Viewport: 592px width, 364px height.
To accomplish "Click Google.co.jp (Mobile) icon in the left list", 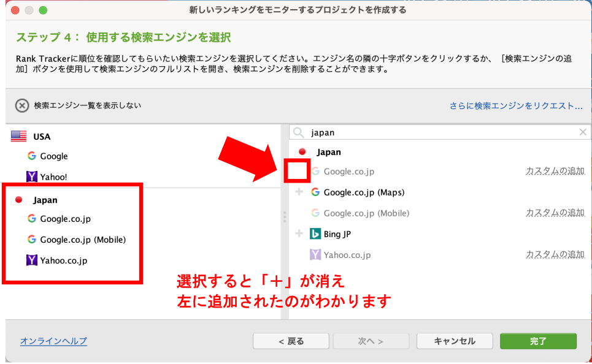I will click(x=32, y=239).
